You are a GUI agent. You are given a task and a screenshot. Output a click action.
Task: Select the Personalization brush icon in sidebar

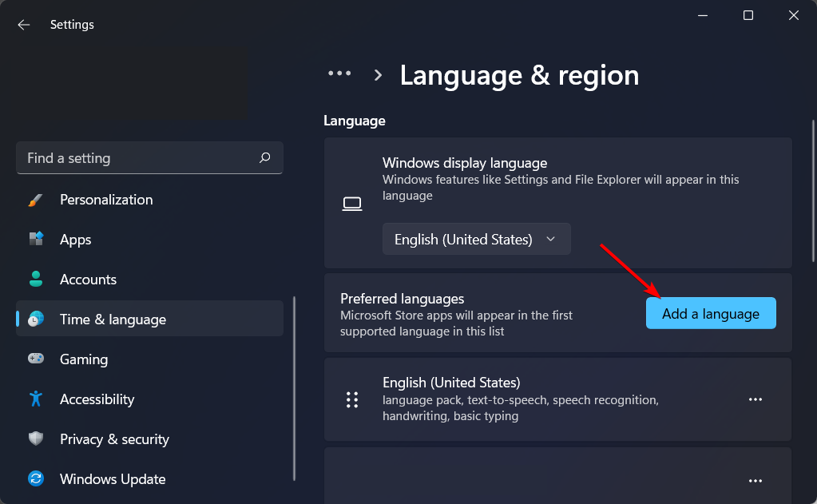tap(35, 199)
